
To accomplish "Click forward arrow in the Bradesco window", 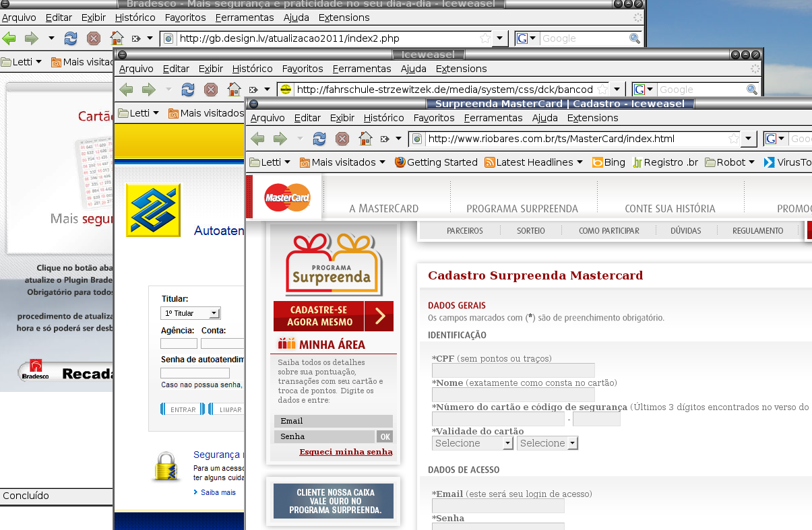I will pyautogui.click(x=31, y=38).
